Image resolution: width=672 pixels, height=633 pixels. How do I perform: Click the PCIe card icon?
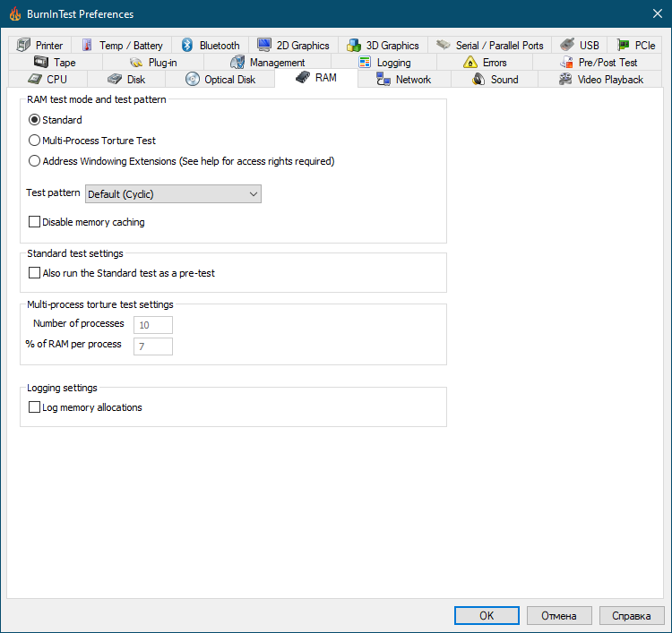(623, 45)
